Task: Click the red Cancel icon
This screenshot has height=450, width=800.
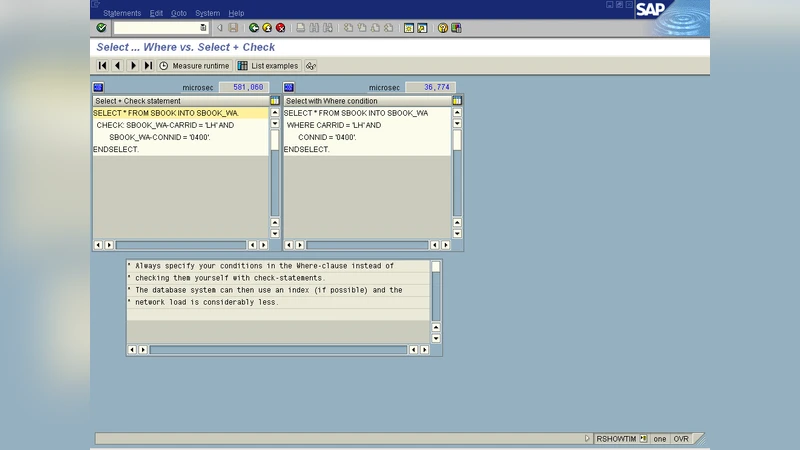Action: [x=280, y=28]
